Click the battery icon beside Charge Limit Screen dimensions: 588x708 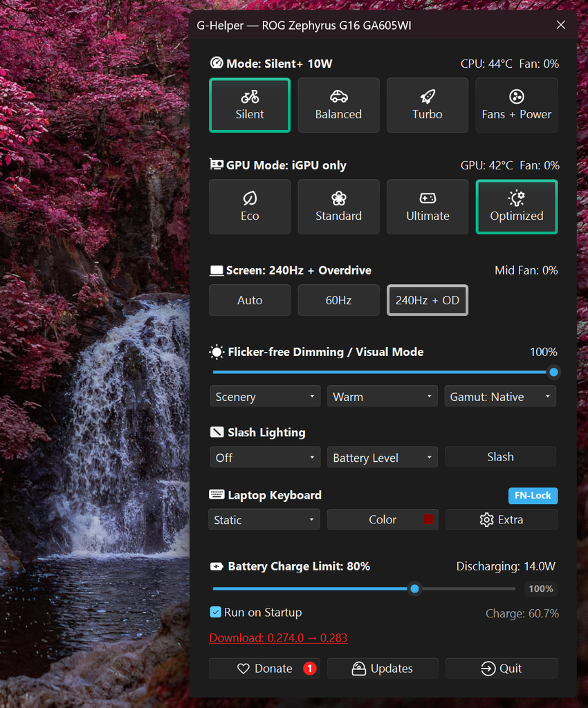pos(217,566)
